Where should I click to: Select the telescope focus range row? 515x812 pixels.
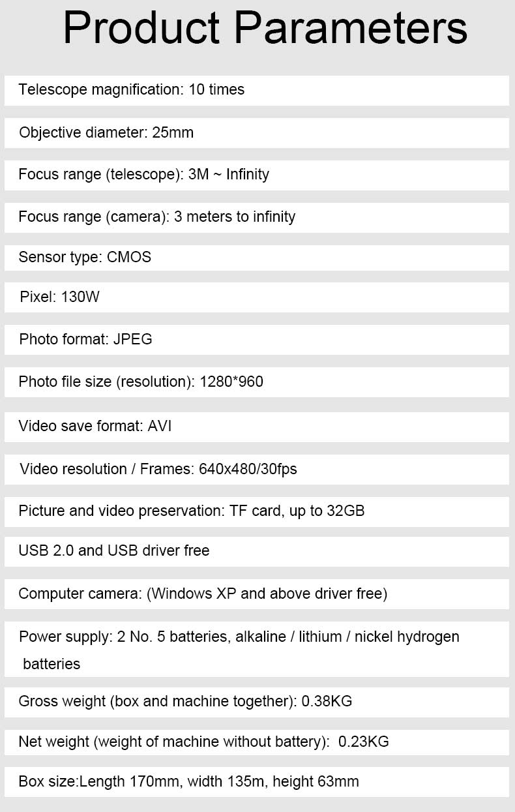tap(257, 175)
